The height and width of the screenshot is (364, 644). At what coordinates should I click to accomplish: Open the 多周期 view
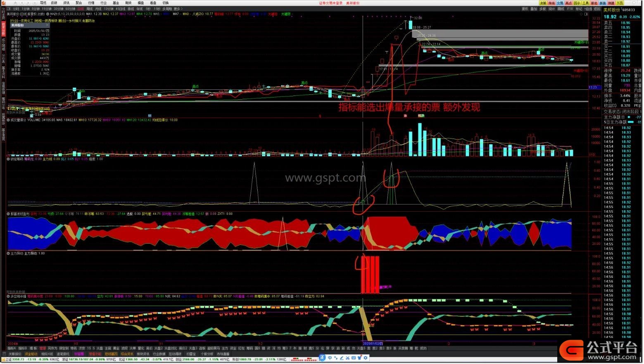coord(167,9)
